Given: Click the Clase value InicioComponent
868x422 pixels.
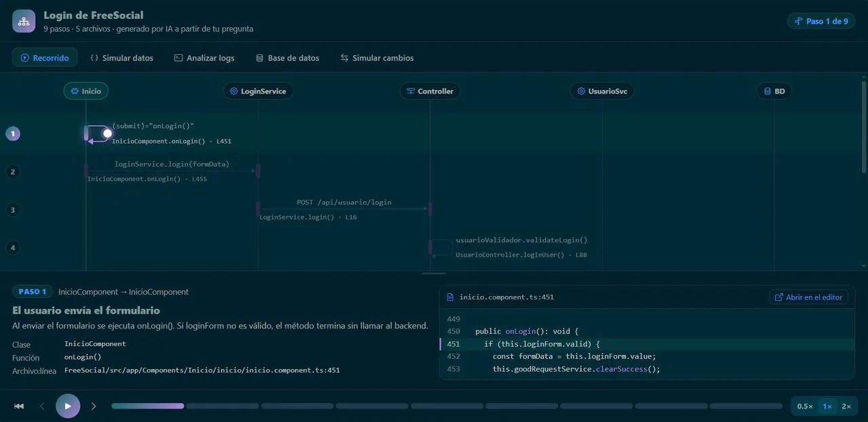Looking at the screenshot, I should coord(95,344).
